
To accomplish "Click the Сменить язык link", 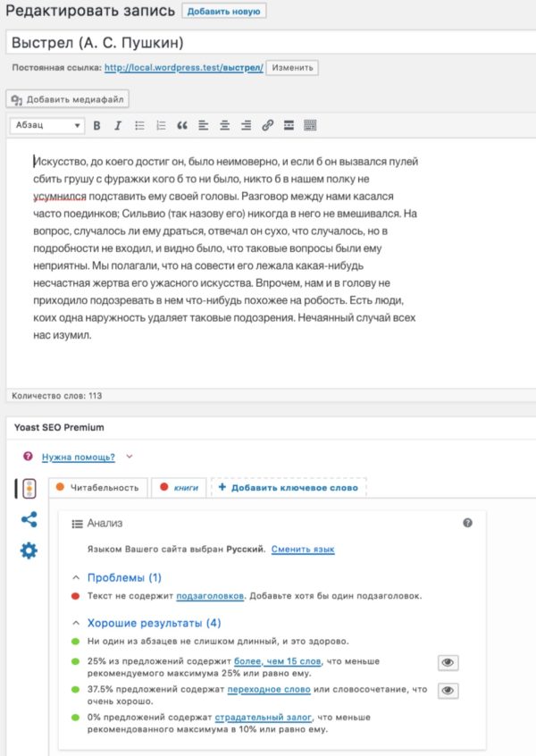I will [303, 550].
